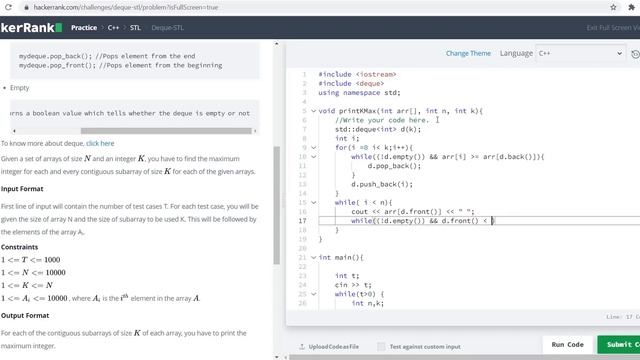
Task: Click Submit Code button
Action: [619, 344]
